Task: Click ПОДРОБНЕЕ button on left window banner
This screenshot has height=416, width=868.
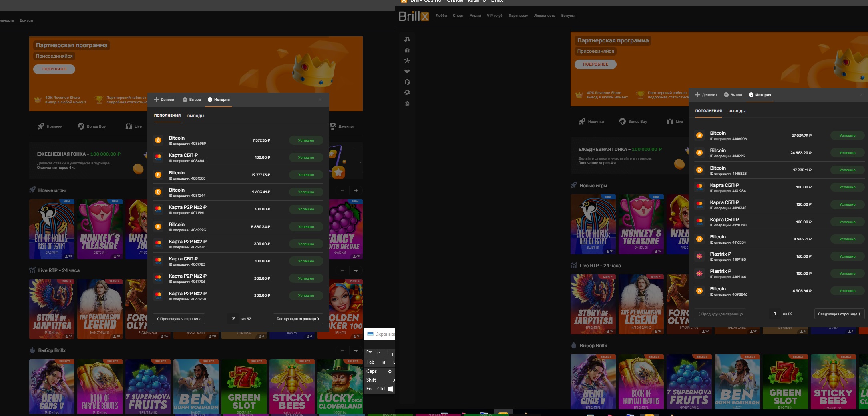Action: [54, 69]
